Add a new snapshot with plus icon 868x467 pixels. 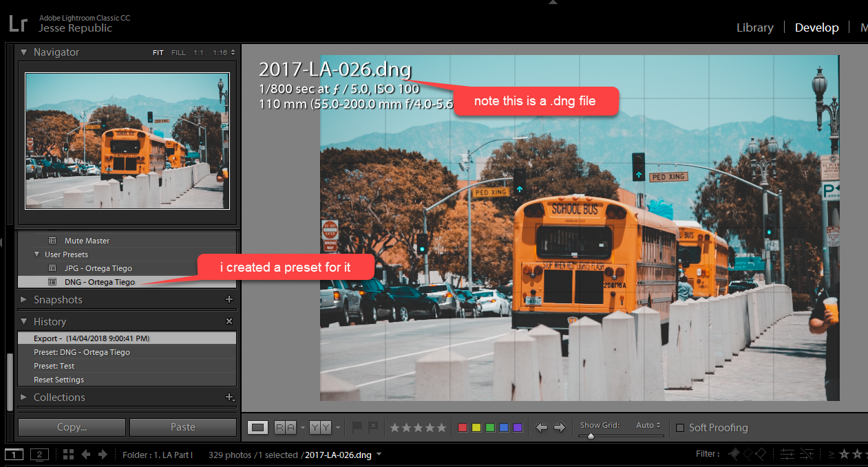[x=229, y=300]
